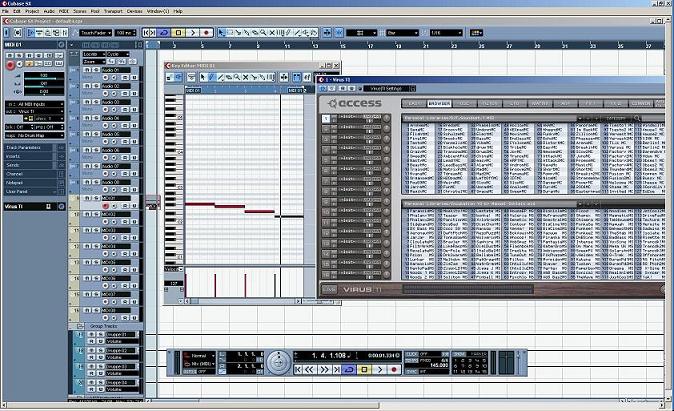
Task: Open the Touch Fader automation mode dropdown
Action: (x=96, y=33)
